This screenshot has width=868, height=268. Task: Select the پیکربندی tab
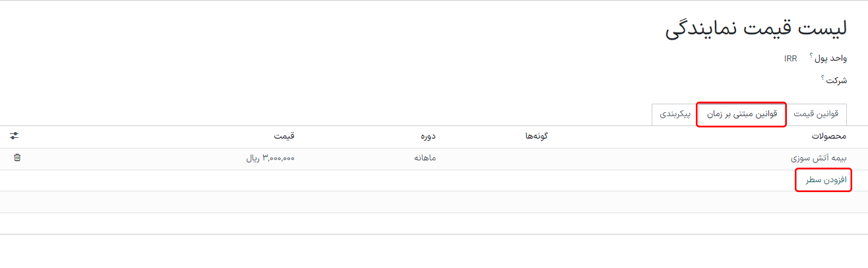[674, 114]
